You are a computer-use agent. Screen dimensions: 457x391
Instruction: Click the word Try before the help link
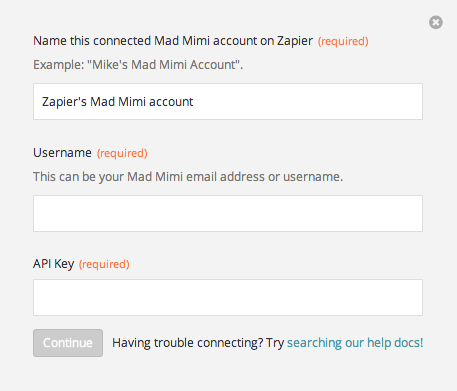point(275,343)
